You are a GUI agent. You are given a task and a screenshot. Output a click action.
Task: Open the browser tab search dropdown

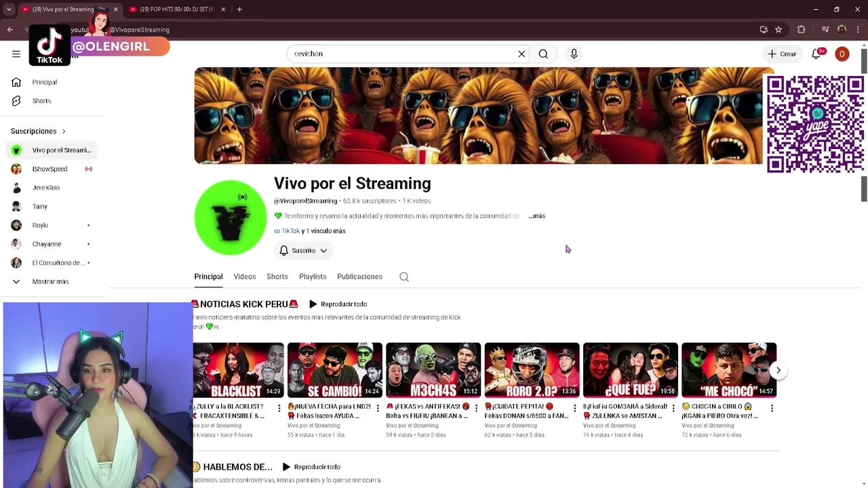coord(9,9)
